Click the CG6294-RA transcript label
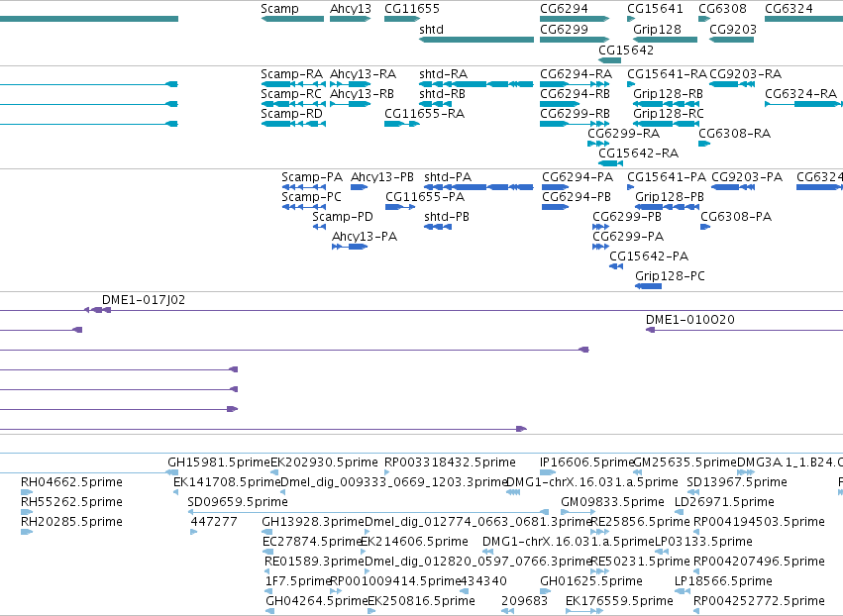This screenshot has height=616, width=843. pos(577,73)
